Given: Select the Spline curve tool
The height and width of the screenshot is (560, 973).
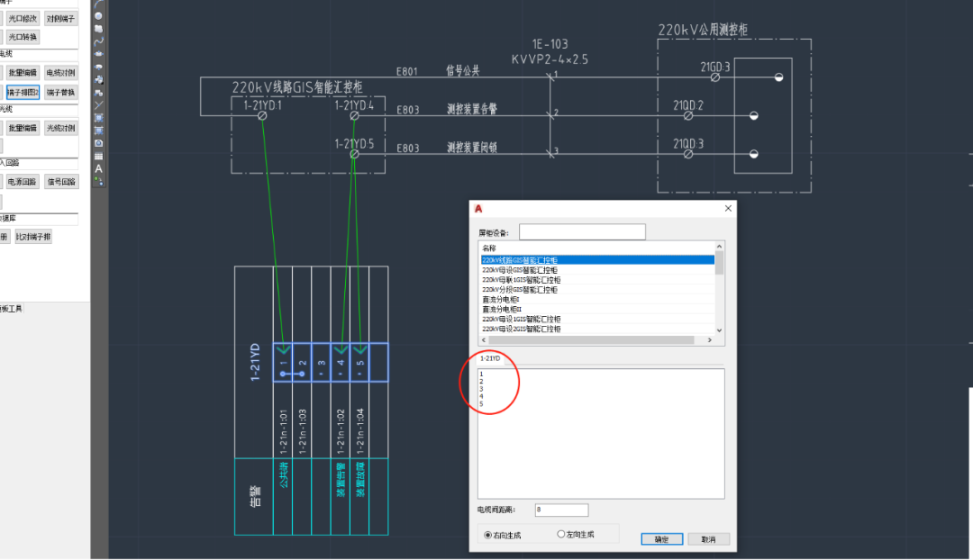Looking at the screenshot, I should [x=99, y=41].
